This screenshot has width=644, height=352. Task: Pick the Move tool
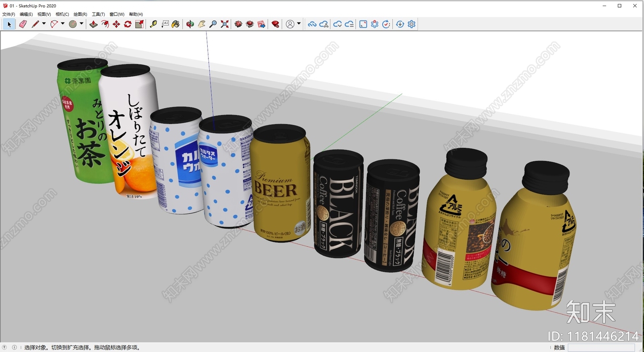click(116, 24)
